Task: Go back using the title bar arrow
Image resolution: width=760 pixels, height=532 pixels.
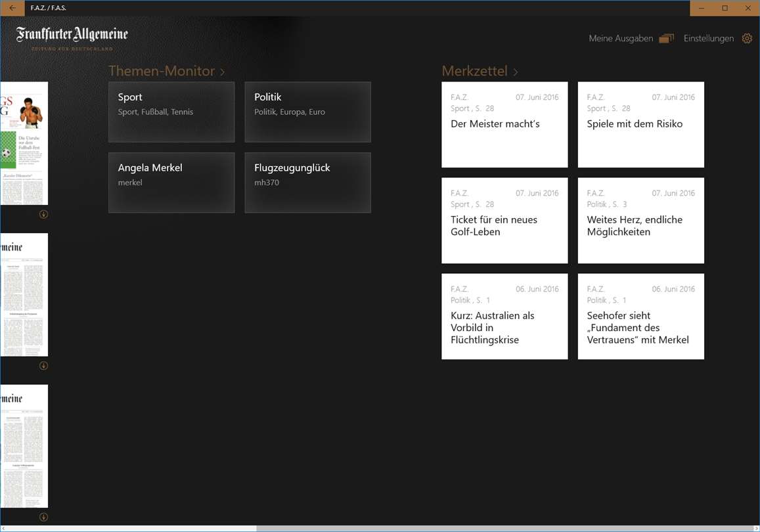Action: [x=12, y=8]
